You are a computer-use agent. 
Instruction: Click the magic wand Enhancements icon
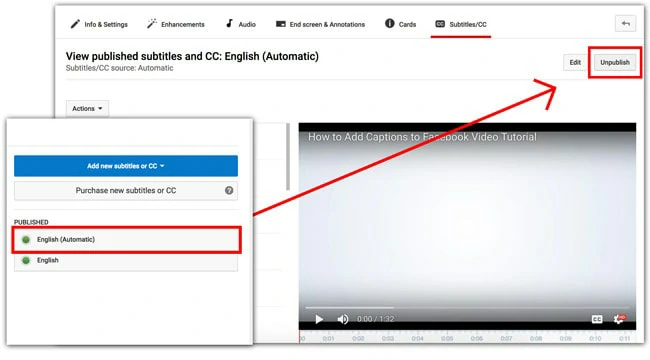(152, 24)
